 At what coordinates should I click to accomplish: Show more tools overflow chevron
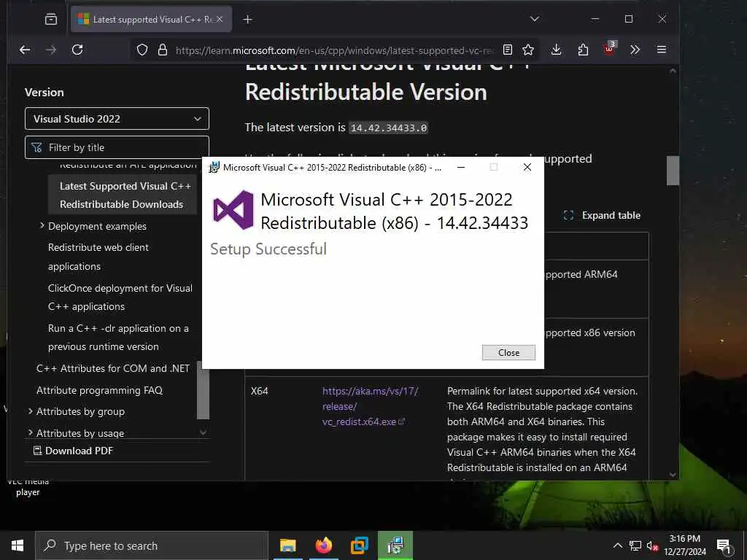[635, 50]
